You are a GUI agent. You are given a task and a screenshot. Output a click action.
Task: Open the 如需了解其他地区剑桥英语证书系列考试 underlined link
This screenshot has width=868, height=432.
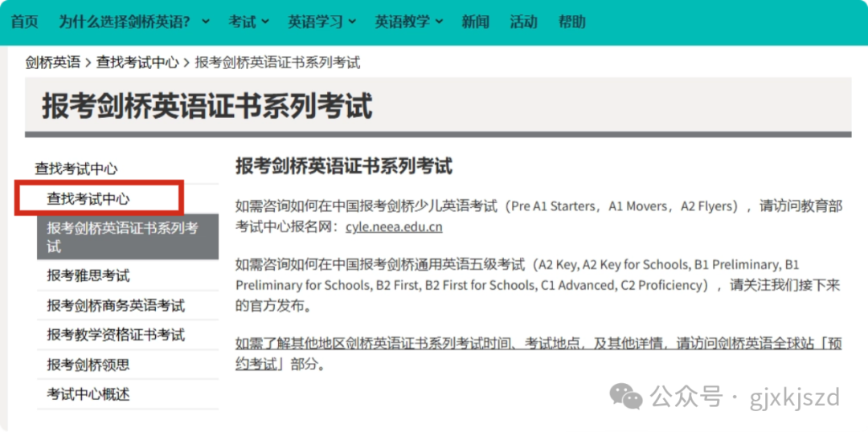click(538, 353)
